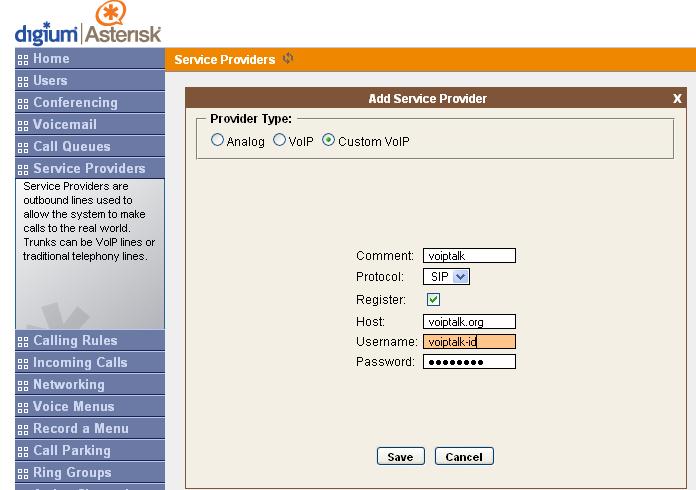This screenshot has width=696, height=490.
Task: Open Ring Groups section
Action: [x=90, y=472]
